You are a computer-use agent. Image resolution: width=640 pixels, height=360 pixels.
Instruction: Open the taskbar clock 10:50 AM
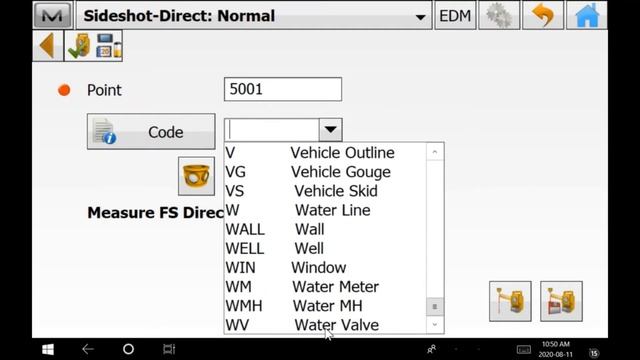tap(556, 349)
